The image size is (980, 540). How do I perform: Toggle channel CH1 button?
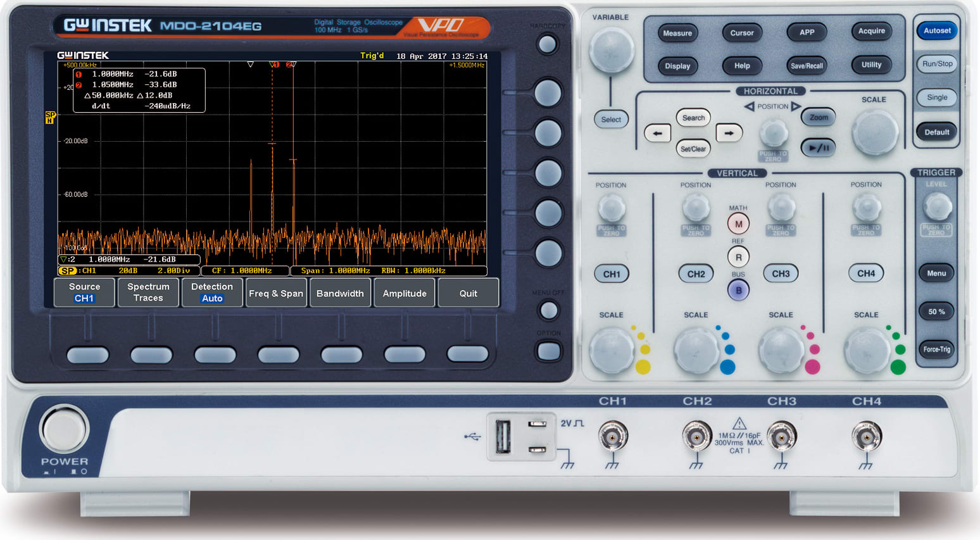coord(612,274)
